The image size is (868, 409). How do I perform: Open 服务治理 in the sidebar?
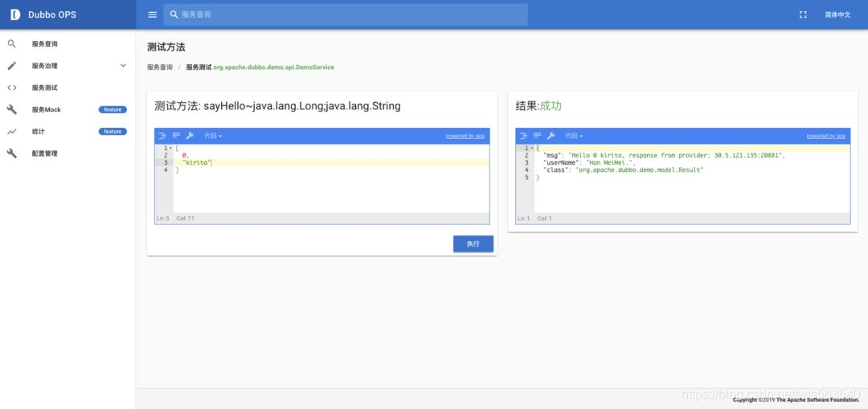68,66
